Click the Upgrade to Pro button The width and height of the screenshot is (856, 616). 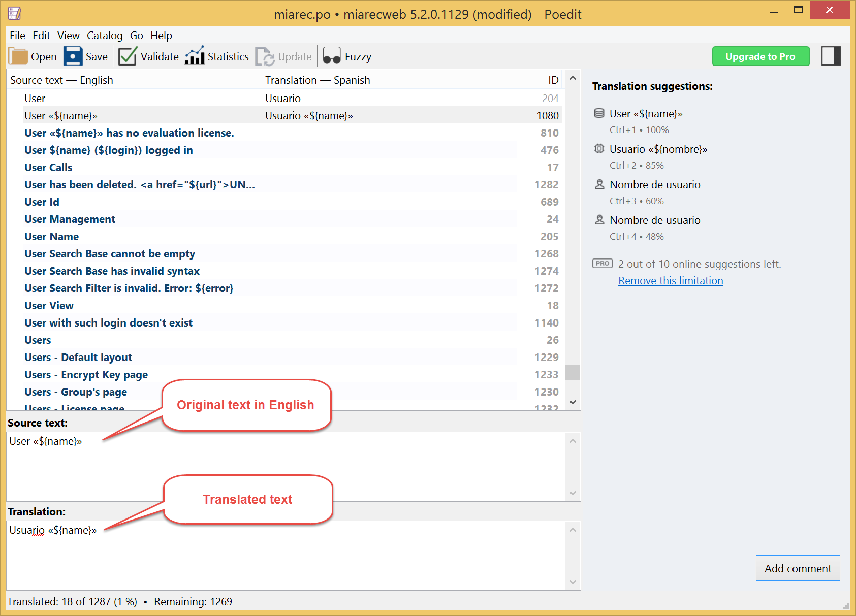pos(760,56)
